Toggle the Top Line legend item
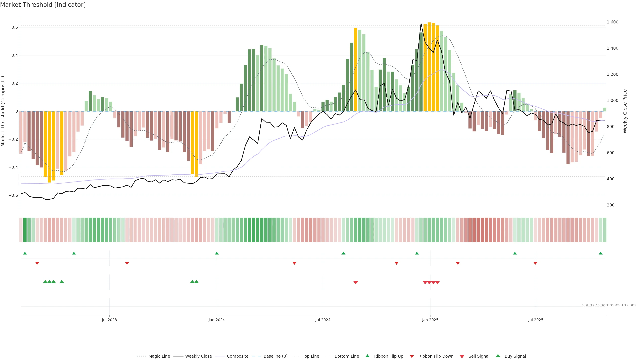644x362 pixels. pyautogui.click(x=311, y=356)
